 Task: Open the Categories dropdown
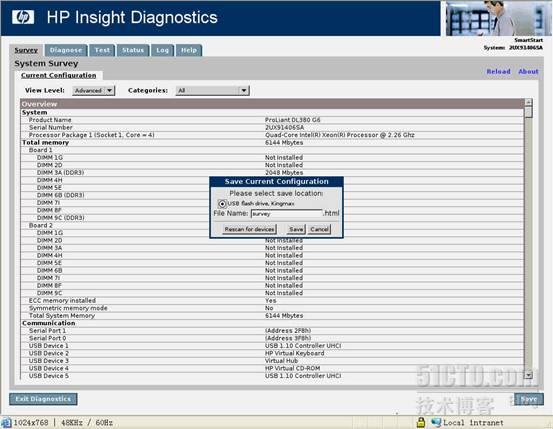pos(213,91)
